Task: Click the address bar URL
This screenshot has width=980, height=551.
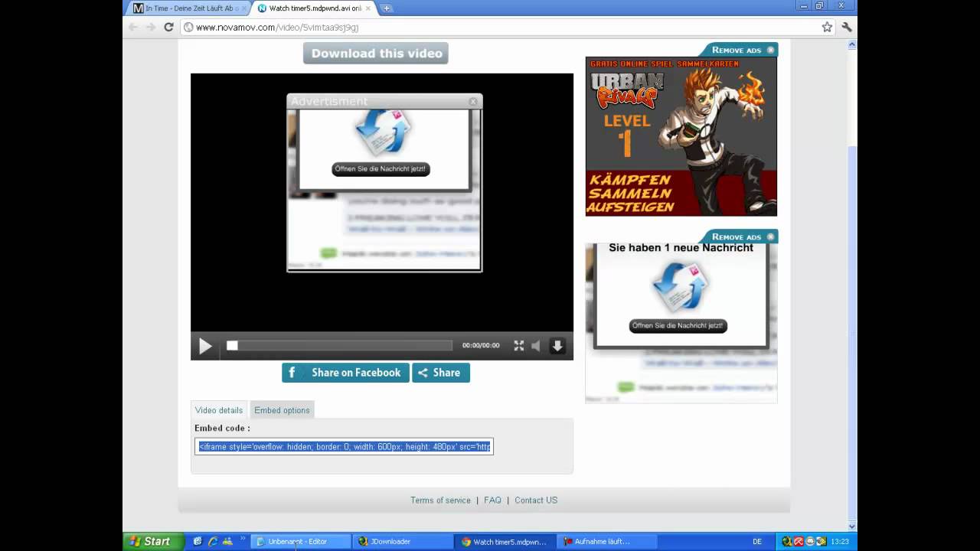Action: 277,27
